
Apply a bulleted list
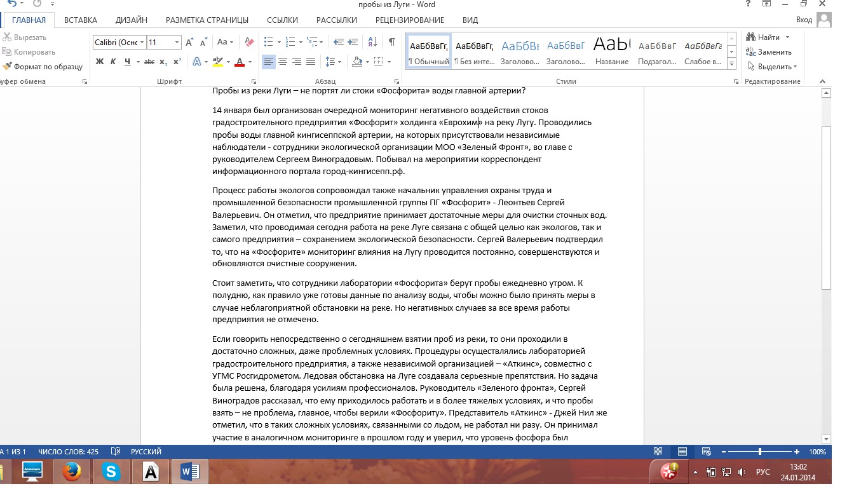(268, 42)
